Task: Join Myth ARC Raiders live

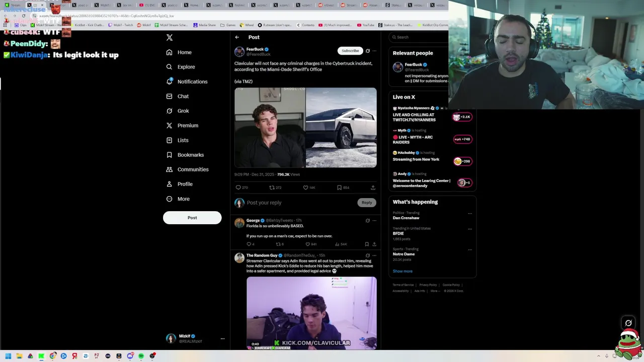Action: tap(432, 137)
